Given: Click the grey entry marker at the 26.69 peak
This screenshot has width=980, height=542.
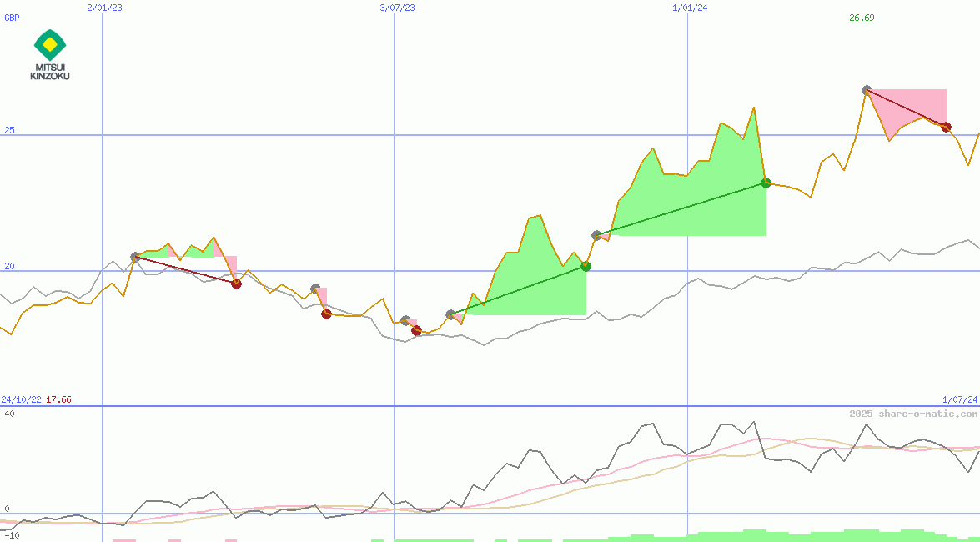Looking at the screenshot, I should click(x=867, y=90).
